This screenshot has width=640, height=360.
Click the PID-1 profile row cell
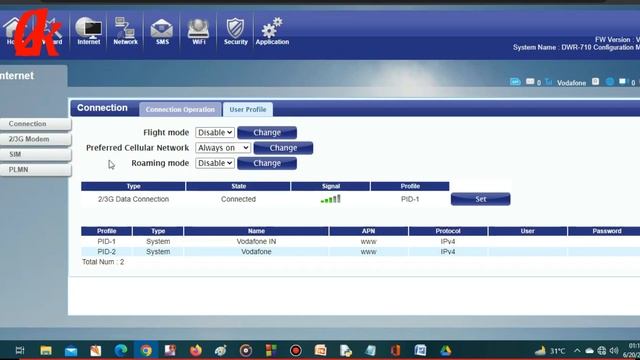pyautogui.click(x=107, y=241)
